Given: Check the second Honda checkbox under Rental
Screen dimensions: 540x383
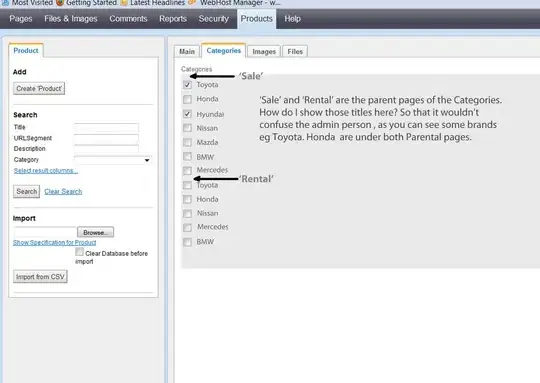Looking at the screenshot, I should click(x=187, y=199).
